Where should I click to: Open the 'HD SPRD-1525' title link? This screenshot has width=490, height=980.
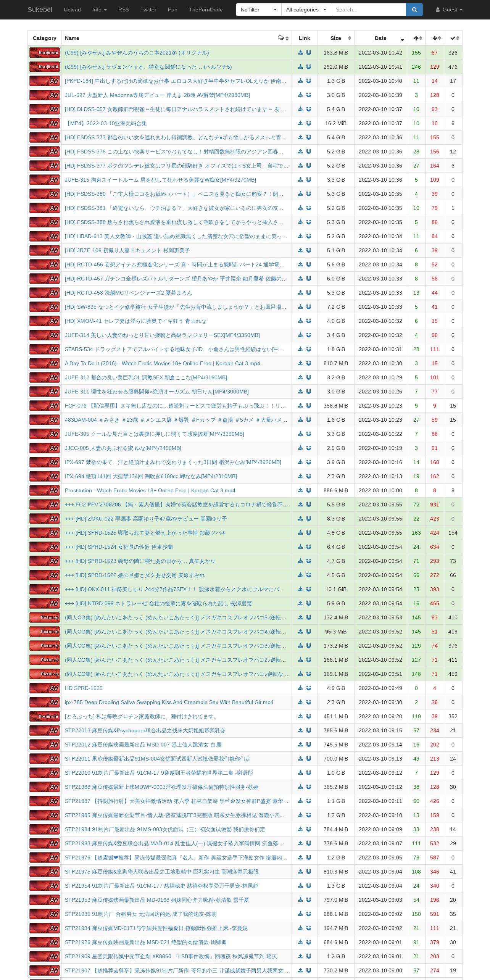pos(84,688)
